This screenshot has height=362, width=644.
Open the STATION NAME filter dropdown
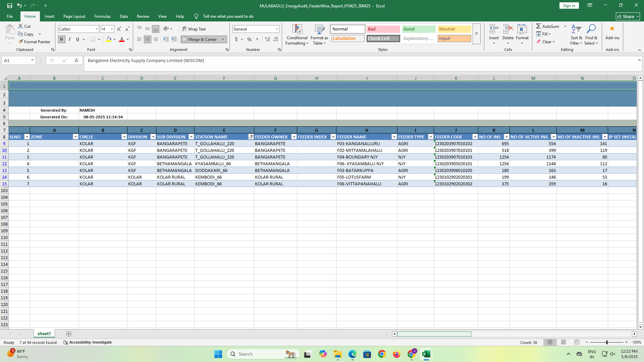(251, 137)
